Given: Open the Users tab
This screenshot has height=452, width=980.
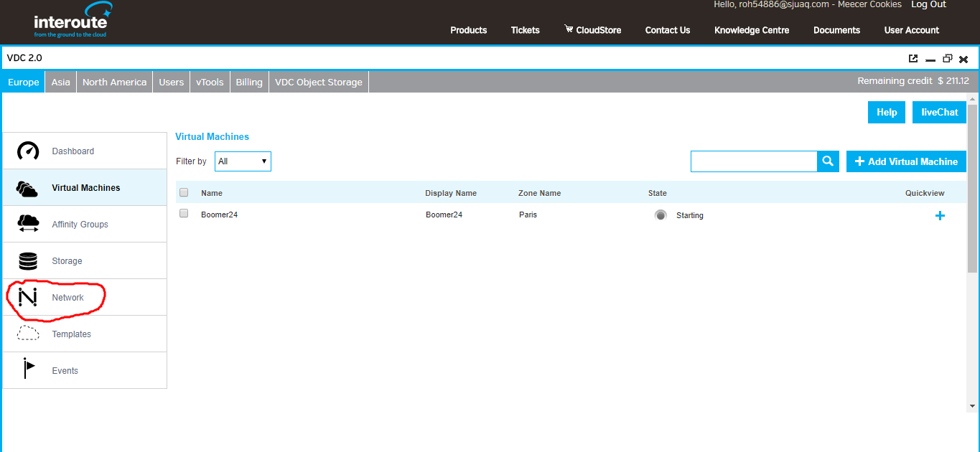Looking at the screenshot, I should pos(172,82).
